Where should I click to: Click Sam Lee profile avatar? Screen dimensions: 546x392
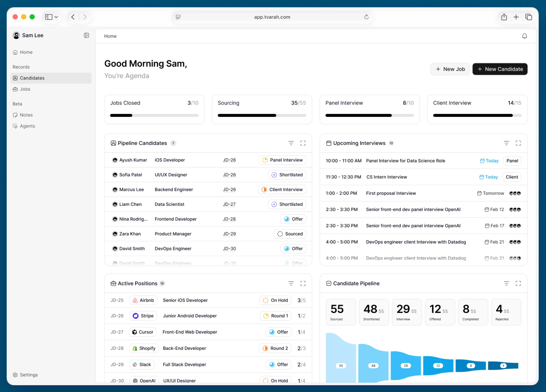click(16, 35)
